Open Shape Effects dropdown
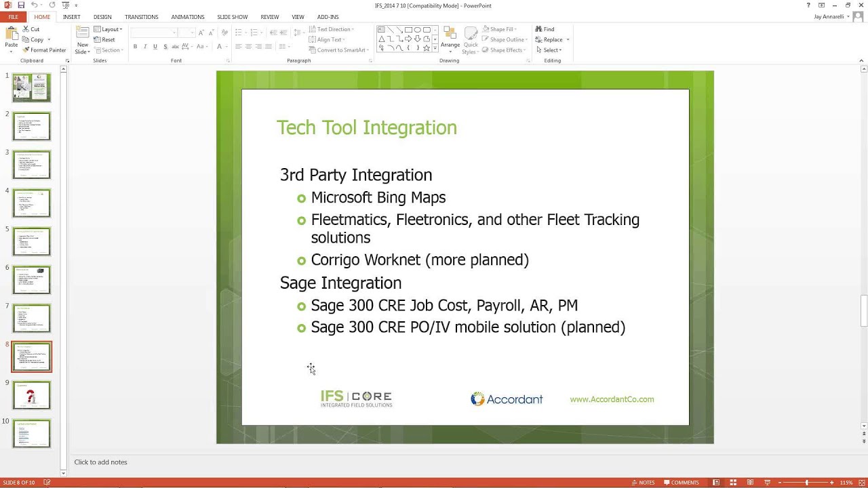Screen dimensions: 868x488 (x=504, y=50)
